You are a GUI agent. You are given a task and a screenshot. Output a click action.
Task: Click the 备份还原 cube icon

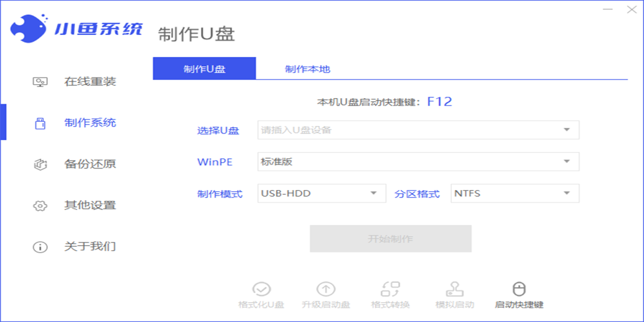(40, 164)
